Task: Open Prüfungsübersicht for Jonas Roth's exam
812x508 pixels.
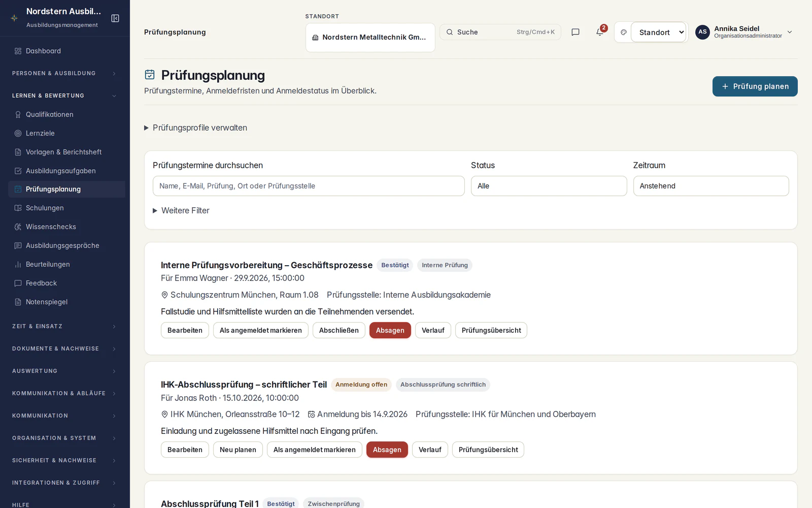Action: [x=488, y=450]
